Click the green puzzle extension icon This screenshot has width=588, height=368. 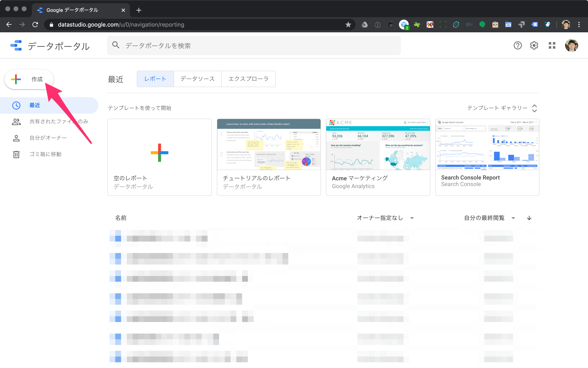tap(417, 25)
